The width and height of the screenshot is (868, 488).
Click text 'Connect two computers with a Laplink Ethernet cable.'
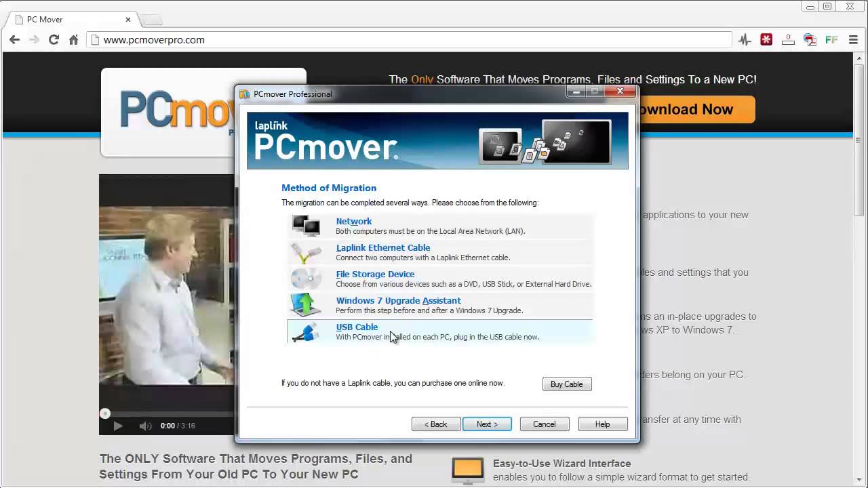click(423, 258)
